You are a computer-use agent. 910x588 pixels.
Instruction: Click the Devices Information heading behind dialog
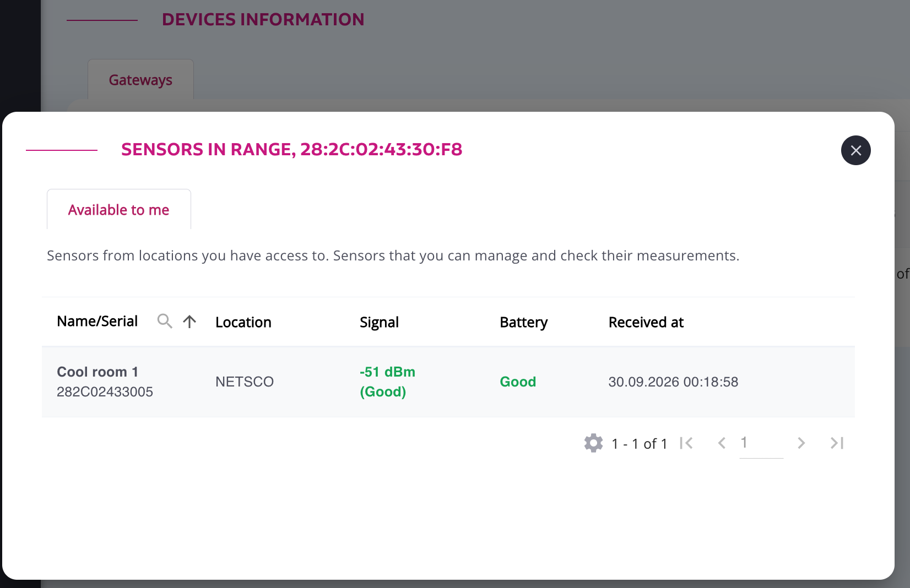[263, 19]
